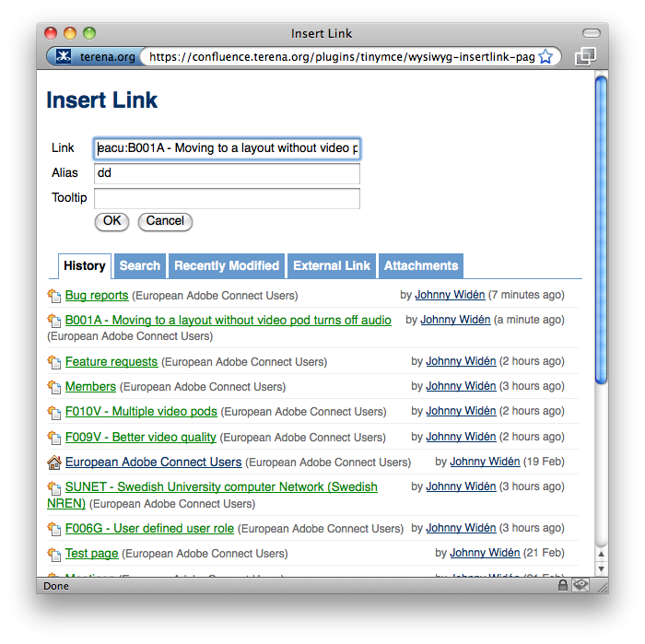Click Johnny Widén on Bug reports row
Screen dimensions: 645x644
pos(450,295)
